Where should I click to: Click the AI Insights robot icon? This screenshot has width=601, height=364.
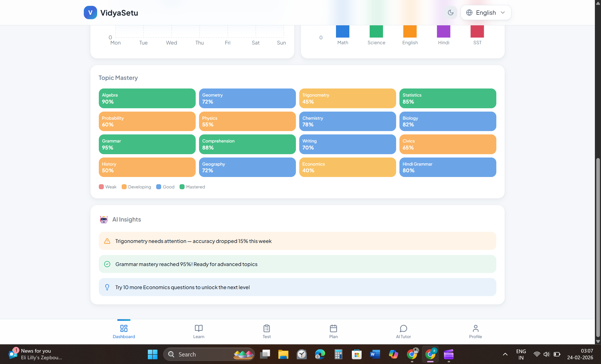pos(104,220)
